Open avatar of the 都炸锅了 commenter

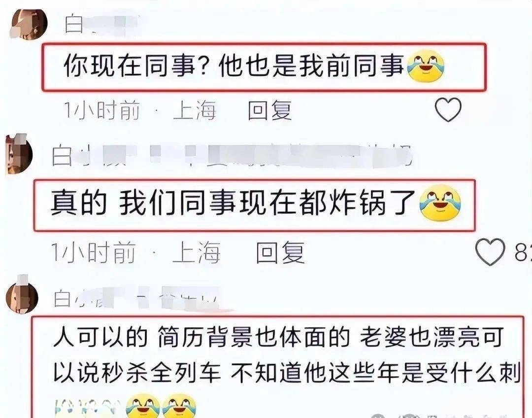[19, 154]
